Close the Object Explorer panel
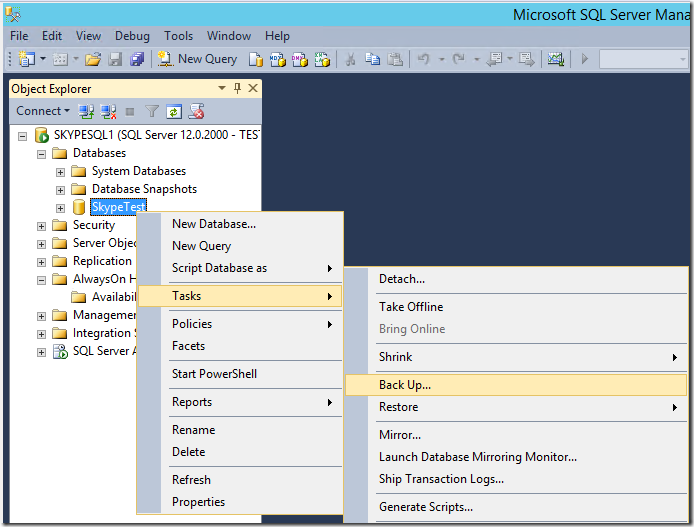 click(x=253, y=88)
